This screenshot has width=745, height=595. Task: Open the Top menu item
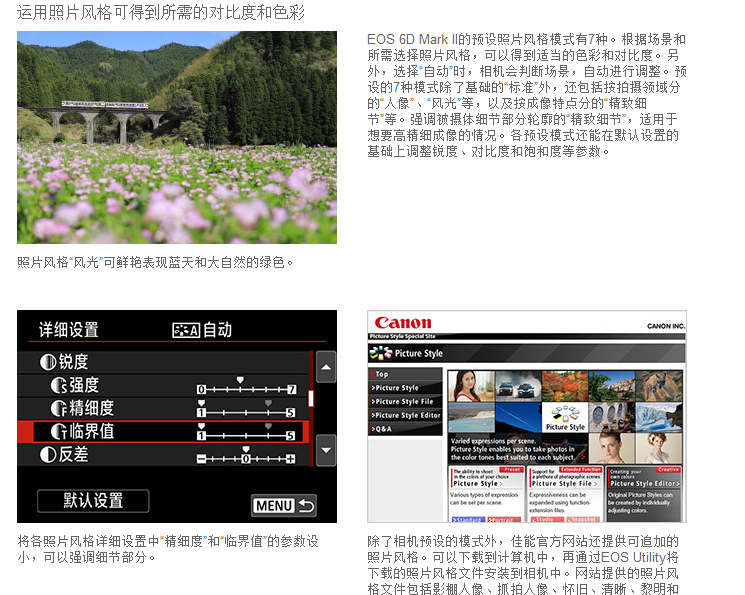click(405, 374)
